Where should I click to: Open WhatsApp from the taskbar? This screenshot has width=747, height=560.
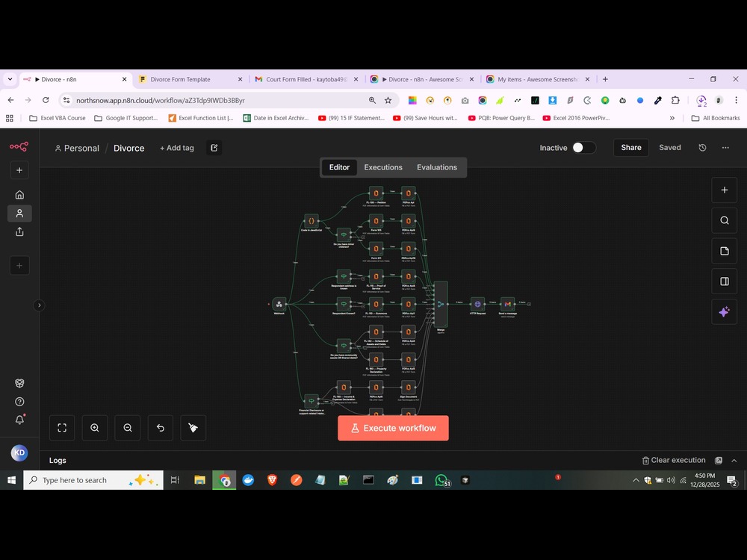click(441, 480)
